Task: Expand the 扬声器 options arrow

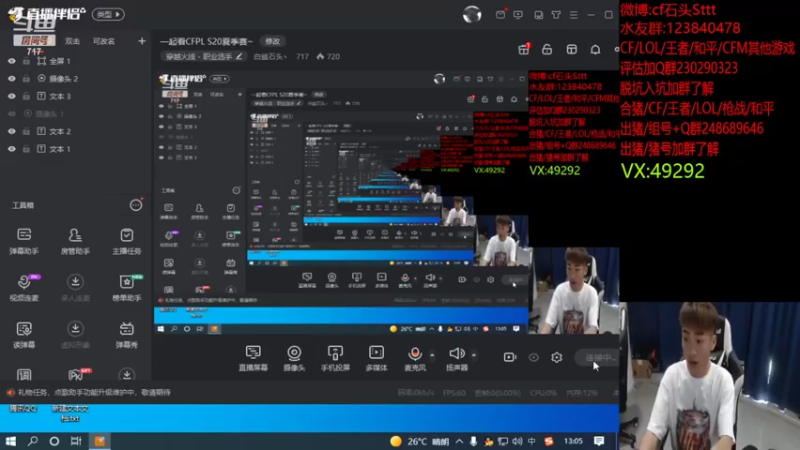Action: 473,355
